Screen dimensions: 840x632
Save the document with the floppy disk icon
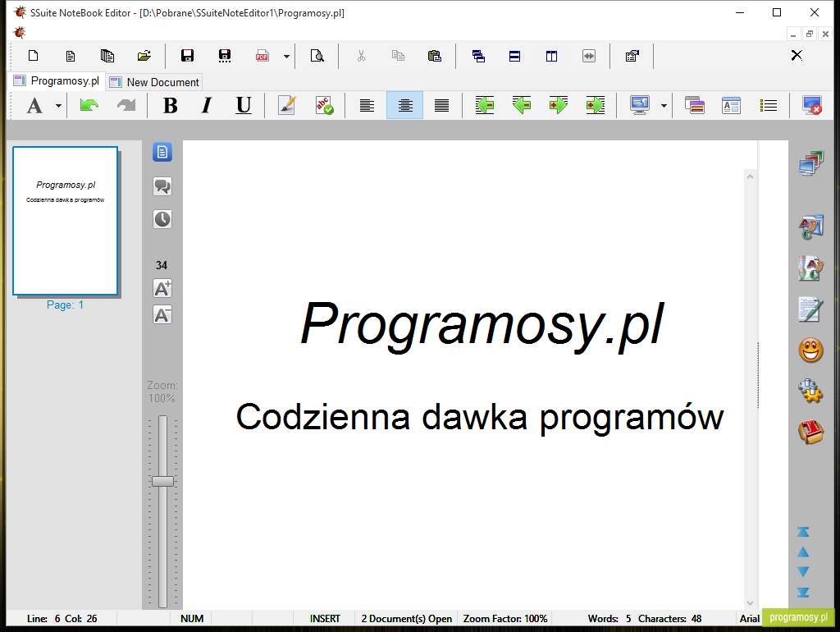coord(187,56)
